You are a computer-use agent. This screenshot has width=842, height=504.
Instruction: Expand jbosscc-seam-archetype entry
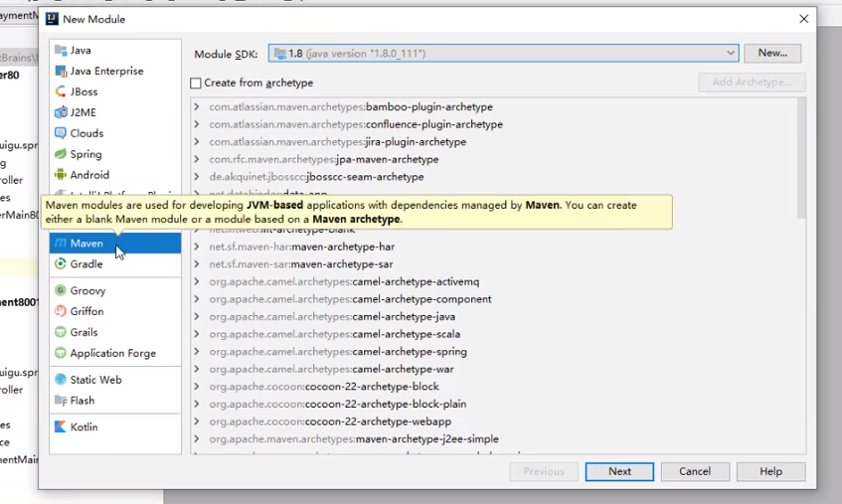tap(197, 177)
